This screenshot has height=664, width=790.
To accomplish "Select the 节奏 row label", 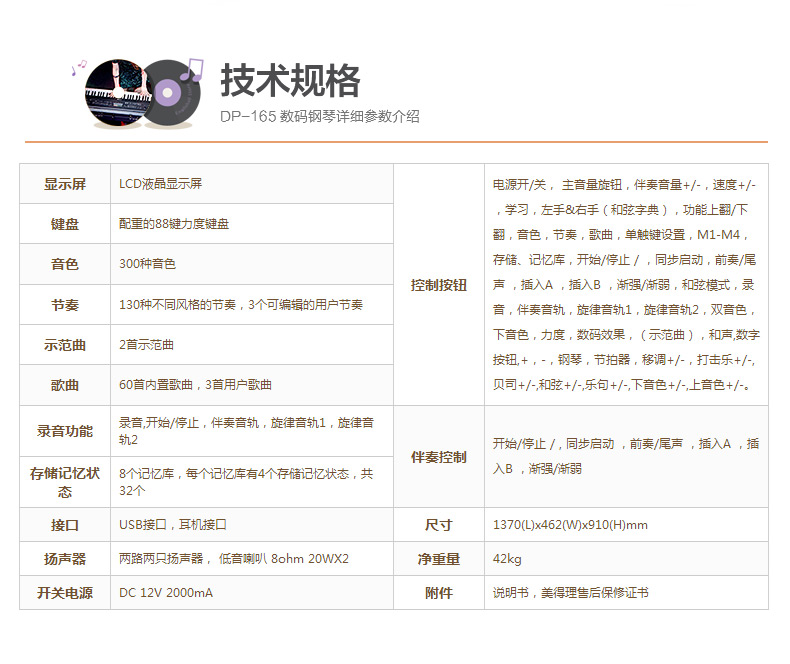I will tap(65, 304).
